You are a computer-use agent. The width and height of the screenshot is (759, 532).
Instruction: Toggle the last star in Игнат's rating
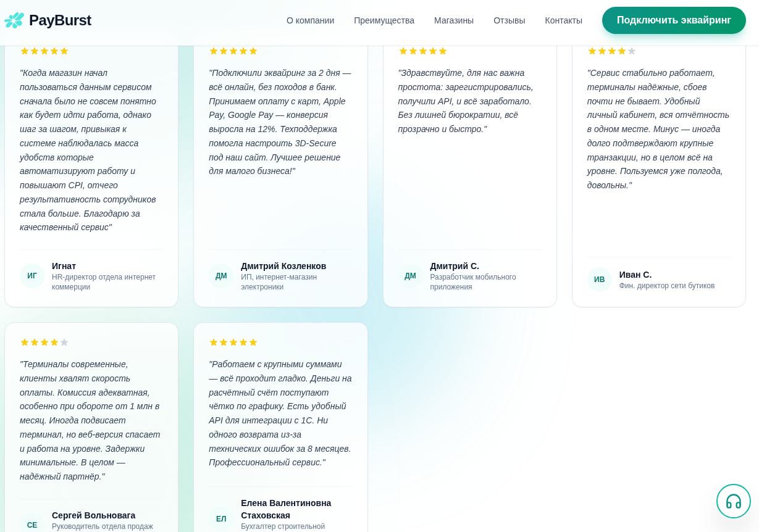pyautogui.click(x=64, y=51)
